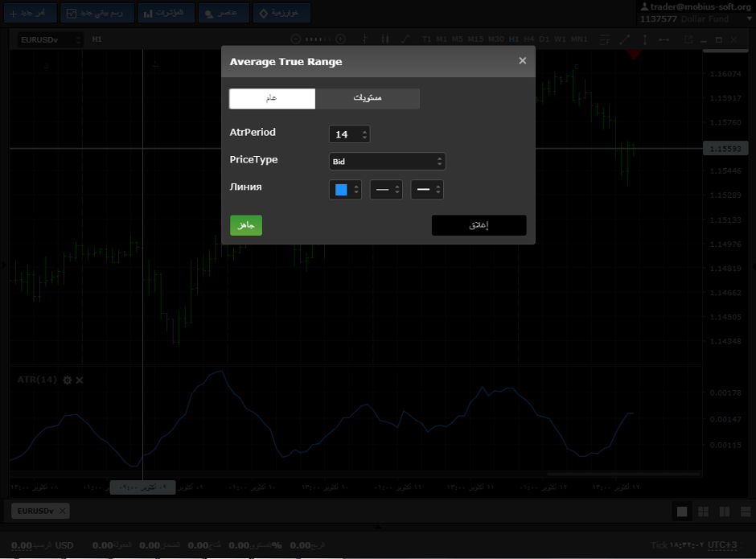Open the خوارزمية (Algorithm) menu

(281, 13)
